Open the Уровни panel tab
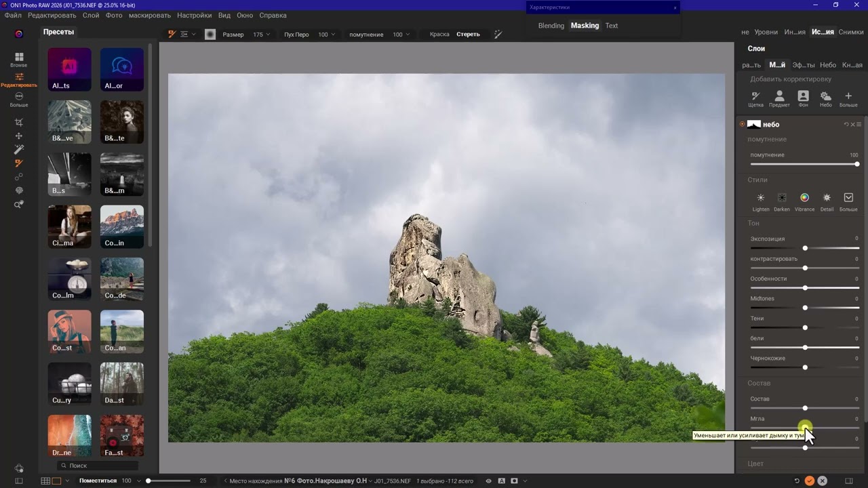 coord(766,33)
